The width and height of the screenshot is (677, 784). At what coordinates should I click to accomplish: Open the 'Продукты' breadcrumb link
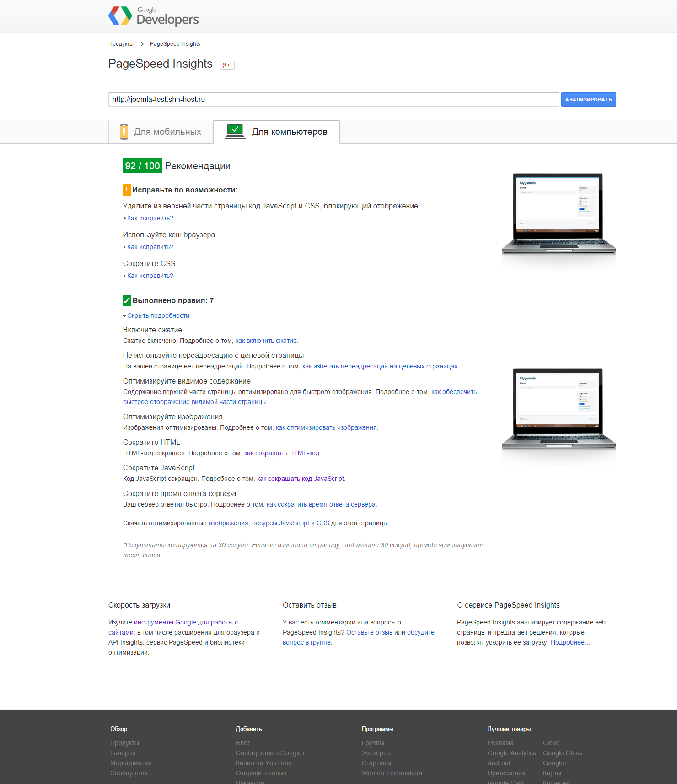pos(121,44)
